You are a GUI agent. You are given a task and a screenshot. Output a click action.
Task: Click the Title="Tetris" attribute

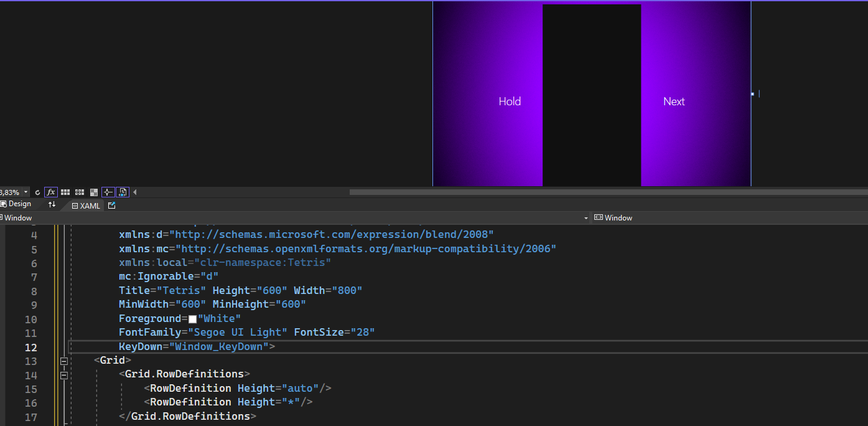tap(162, 290)
